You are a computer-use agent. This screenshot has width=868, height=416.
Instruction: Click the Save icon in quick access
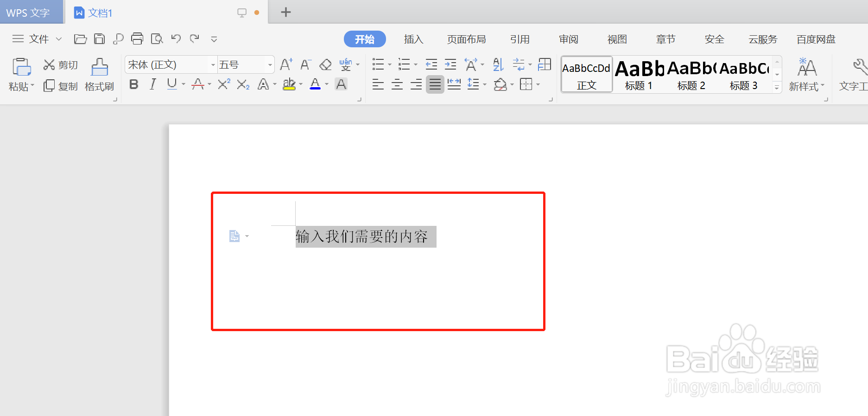[x=99, y=39]
